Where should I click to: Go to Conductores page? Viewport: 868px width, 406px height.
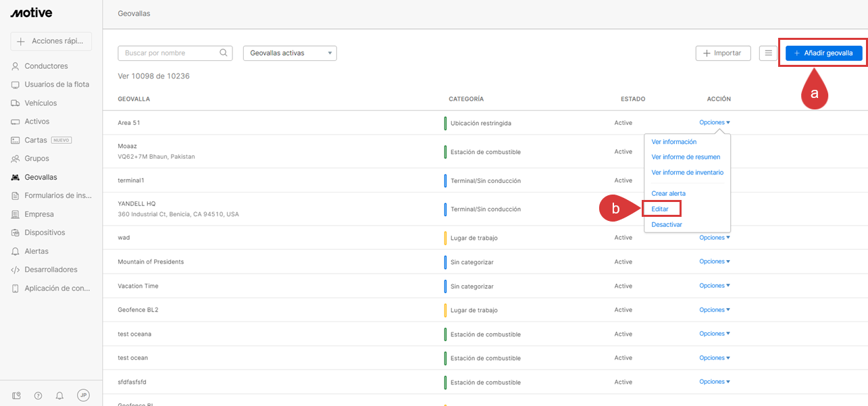[x=46, y=66]
